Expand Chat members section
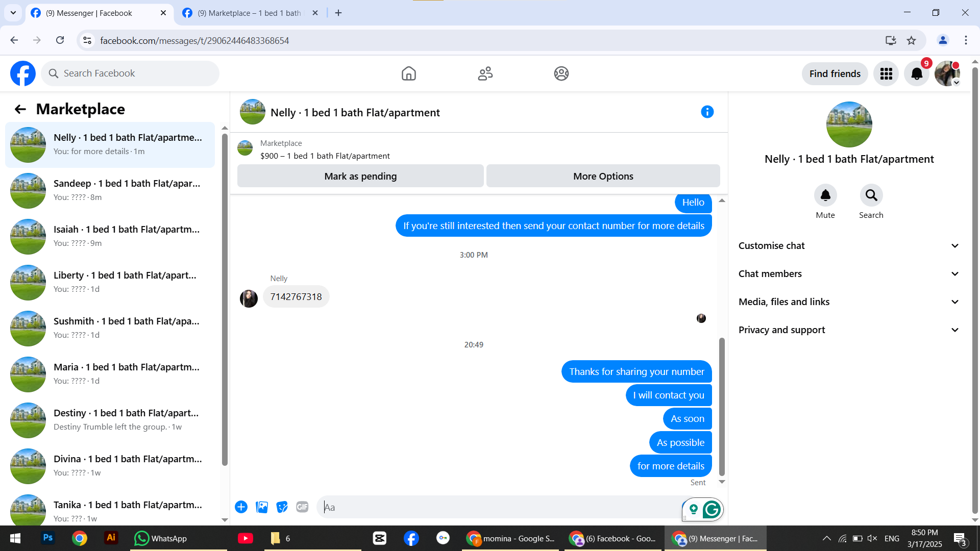This screenshot has height=551, width=980. (849, 274)
